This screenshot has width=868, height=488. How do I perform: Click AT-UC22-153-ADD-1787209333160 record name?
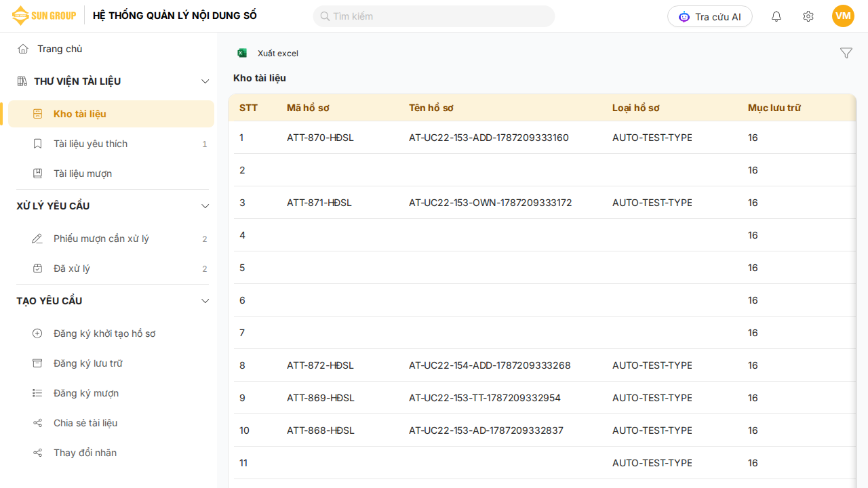[x=489, y=138]
